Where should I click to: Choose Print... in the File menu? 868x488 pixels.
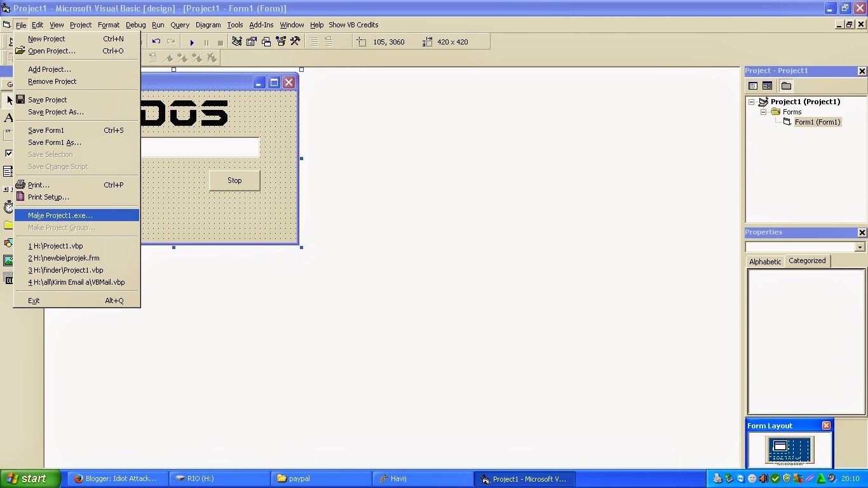pos(76,185)
